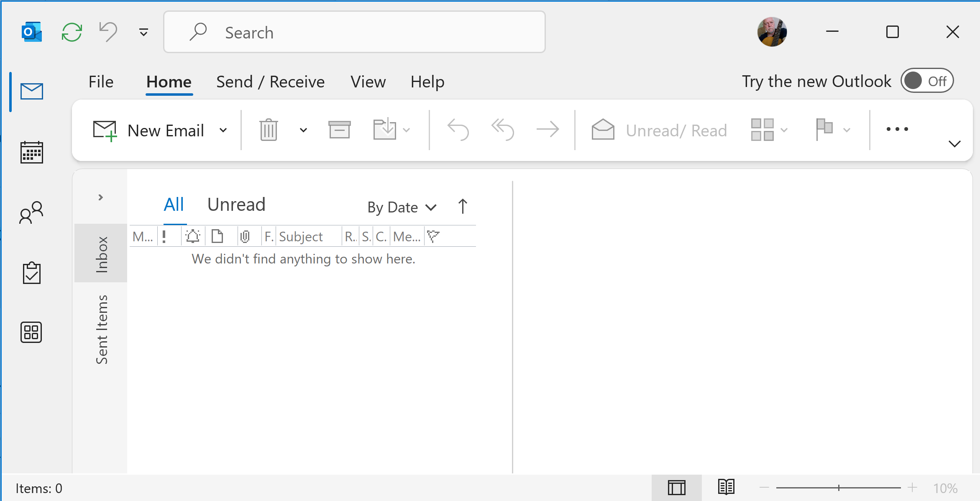
Task: Open the Tasks view
Action: click(x=31, y=272)
